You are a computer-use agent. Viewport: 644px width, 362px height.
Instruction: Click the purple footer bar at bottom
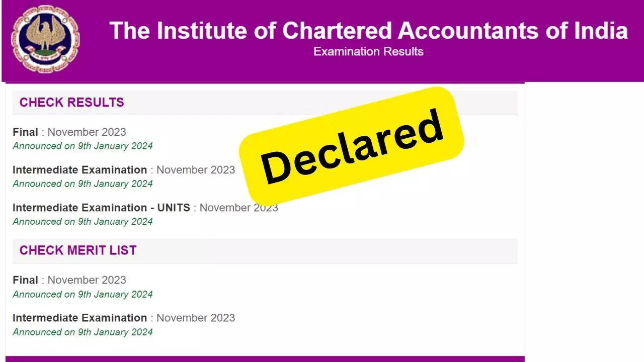click(x=265, y=359)
